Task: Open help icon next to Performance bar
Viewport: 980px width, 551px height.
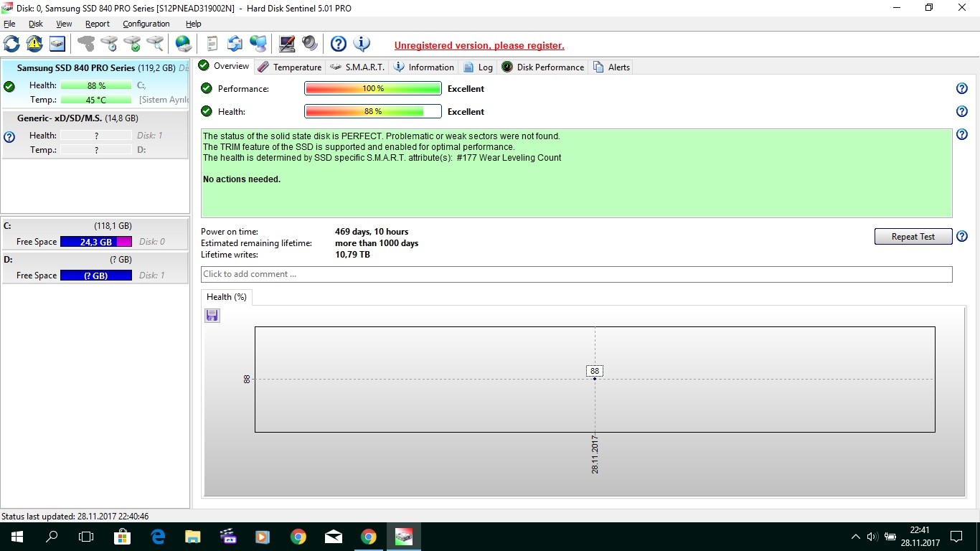Action: click(x=962, y=89)
